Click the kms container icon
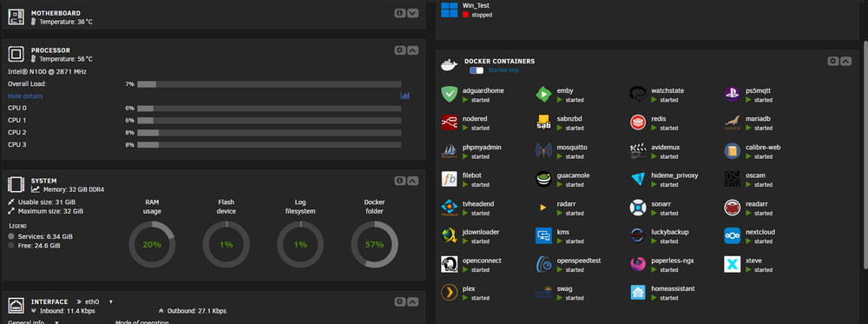The image size is (868, 324). point(543,236)
